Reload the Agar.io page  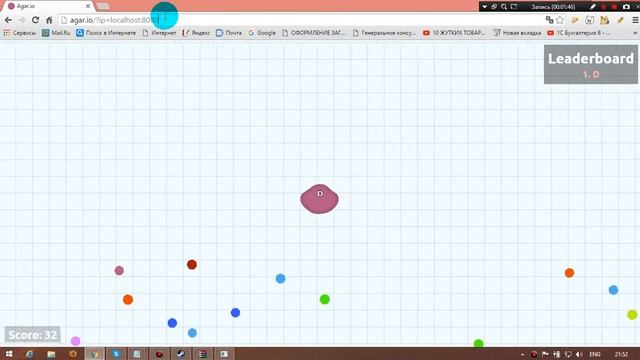click(36, 20)
